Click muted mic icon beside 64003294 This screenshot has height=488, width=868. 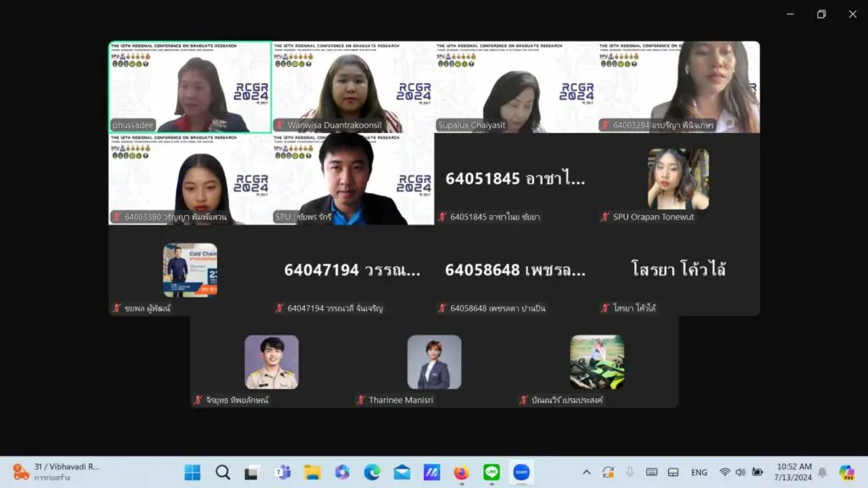[x=605, y=125]
